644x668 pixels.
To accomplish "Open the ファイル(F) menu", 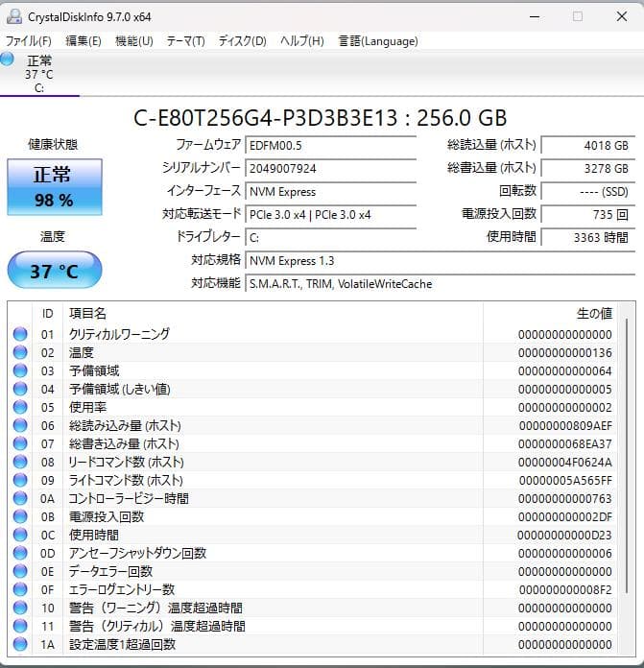I will (29, 41).
